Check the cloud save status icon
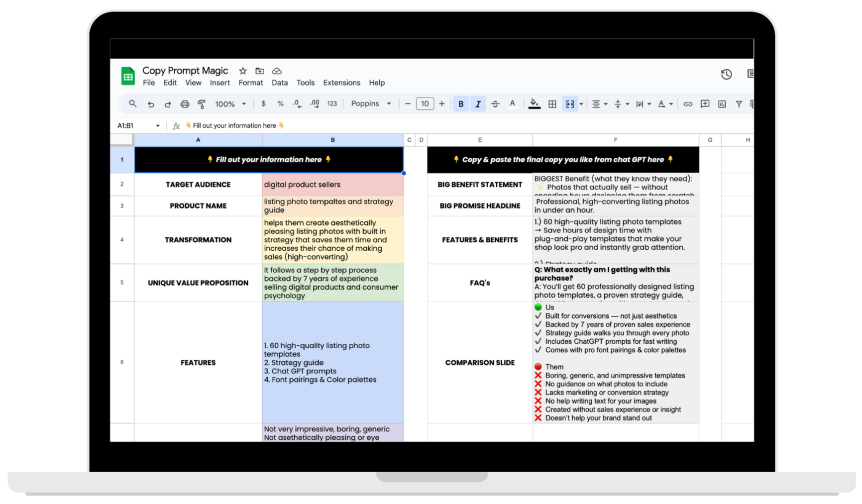The width and height of the screenshot is (862, 504). [277, 71]
